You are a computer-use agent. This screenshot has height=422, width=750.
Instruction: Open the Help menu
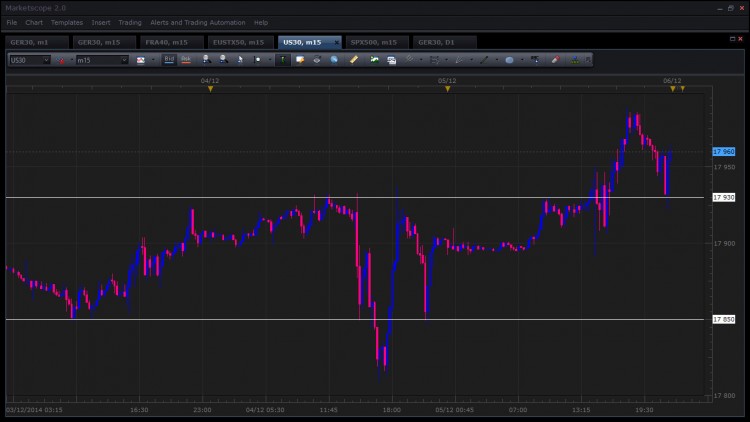tap(261, 22)
